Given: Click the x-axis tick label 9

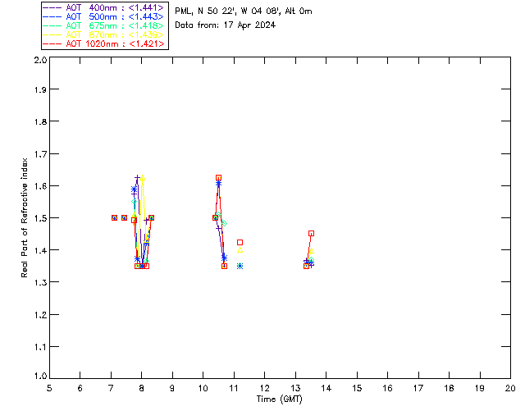Looking at the screenshot, I should click(x=172, y=388).
